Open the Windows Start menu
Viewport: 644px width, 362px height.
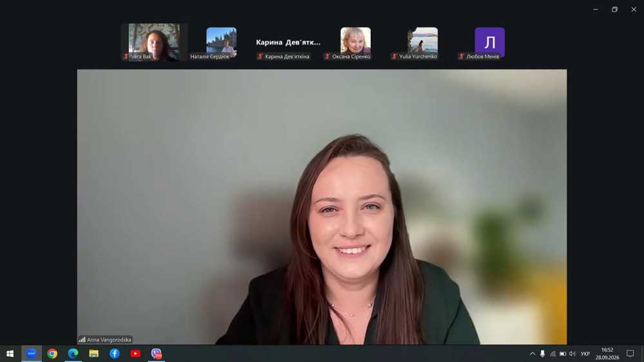(10, 354)
